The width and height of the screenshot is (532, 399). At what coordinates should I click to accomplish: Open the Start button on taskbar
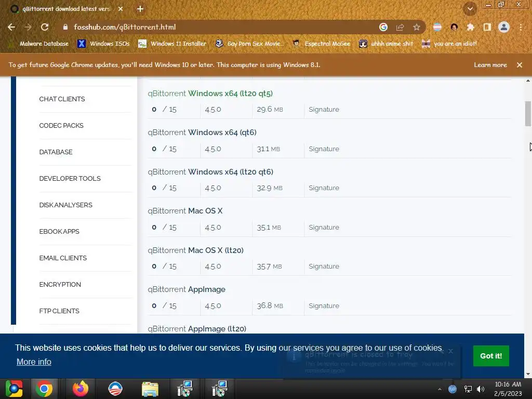tap(14, 389)
